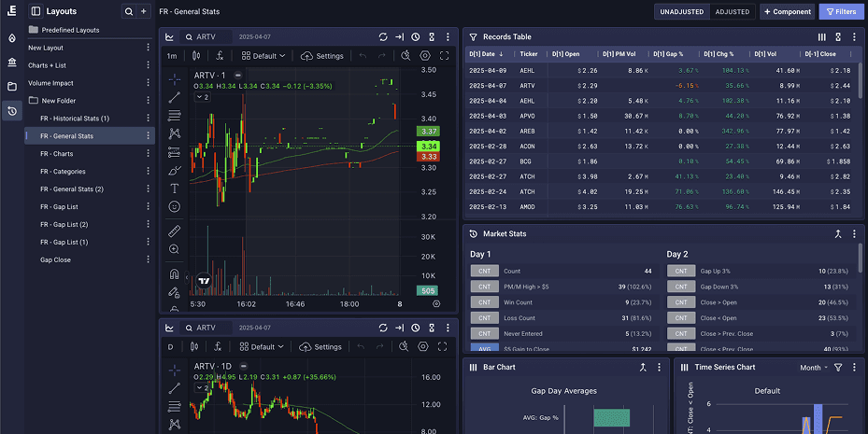The height and width of the screenshot is (434, 868).
Task: Open FR - Historical Stats (1) layout
Action: tap(75, 119)
